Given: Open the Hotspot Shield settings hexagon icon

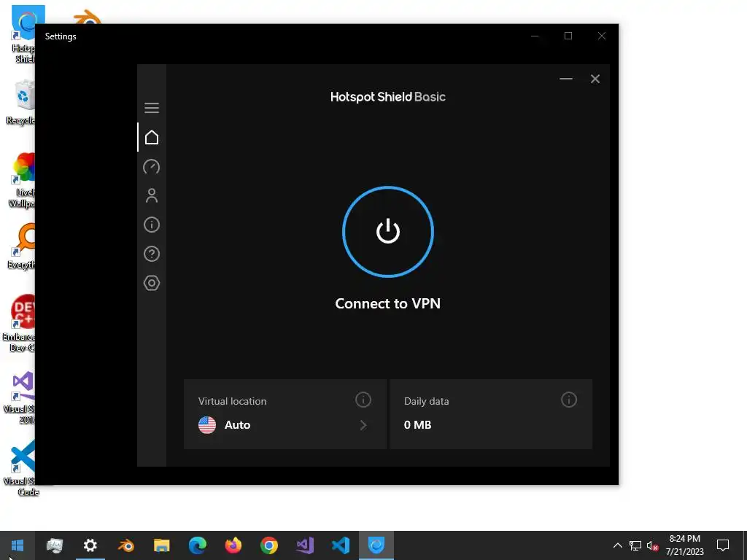Looking at the screenshot, I should [x=152, y=283].
